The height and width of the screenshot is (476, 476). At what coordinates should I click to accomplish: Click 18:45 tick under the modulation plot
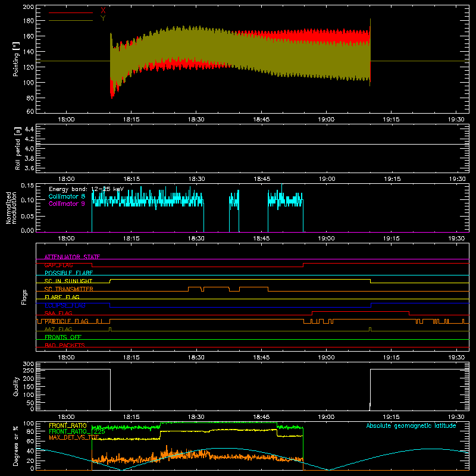point(261,239)
